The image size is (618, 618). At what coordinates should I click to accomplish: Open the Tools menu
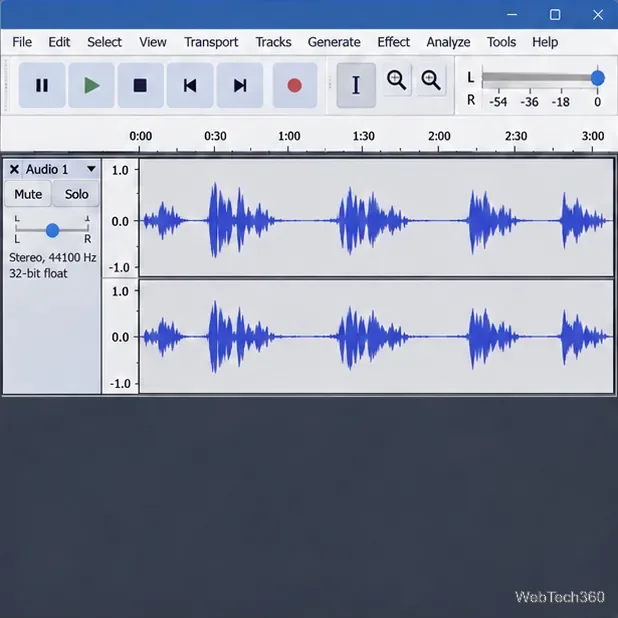[x=501, y=42]
